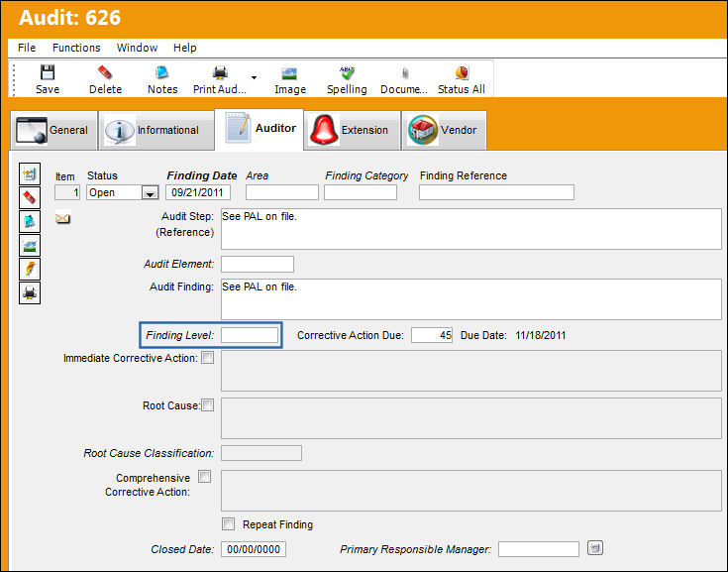
Task: Click the lightning bolt icon in the left sidebar
Action: (x=30, y=269)
